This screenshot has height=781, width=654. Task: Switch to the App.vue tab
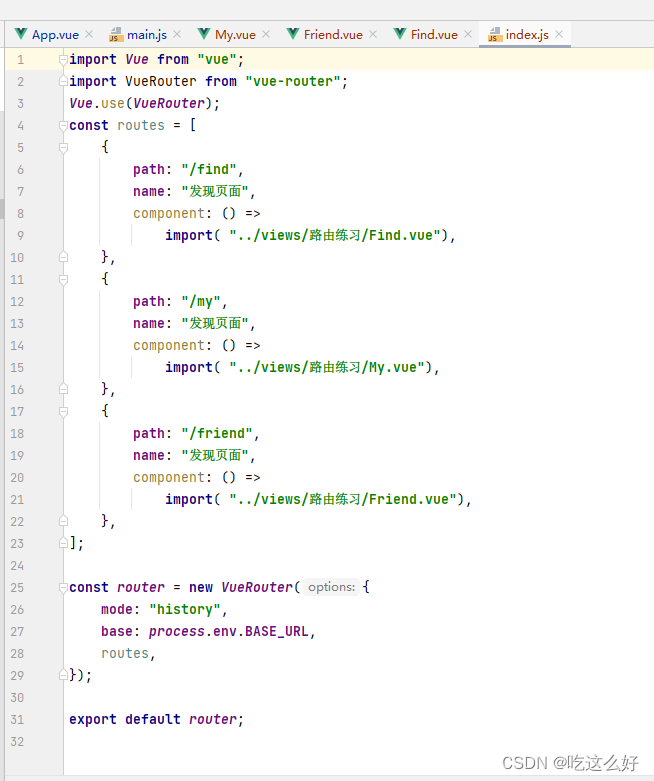click(x=55, y=34)
